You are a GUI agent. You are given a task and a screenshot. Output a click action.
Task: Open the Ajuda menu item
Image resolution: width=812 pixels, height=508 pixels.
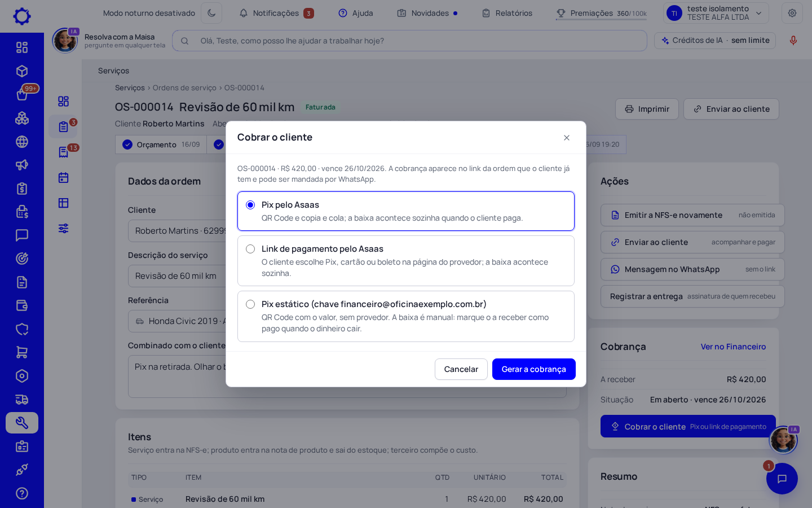pos(356,13)
